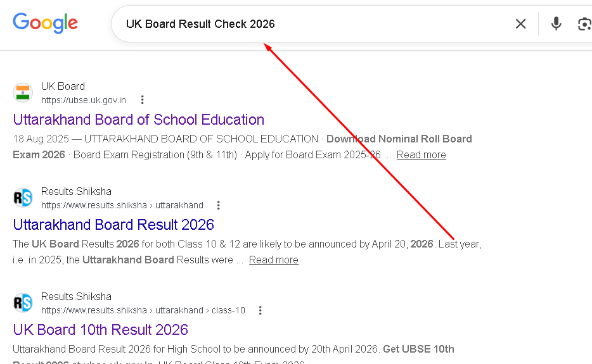Open the UK Board 10th Result 2026 link
Image resolution: width=592 pixels, height=364 pixels.
click(x=100, y=330)
